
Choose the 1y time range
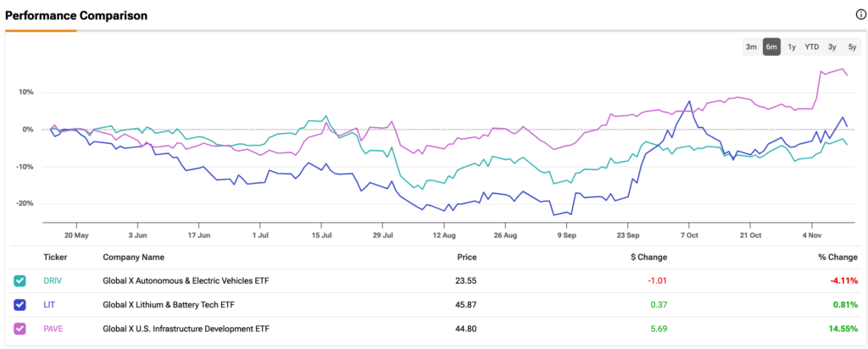pyautogui.click(x=791, y=47)
